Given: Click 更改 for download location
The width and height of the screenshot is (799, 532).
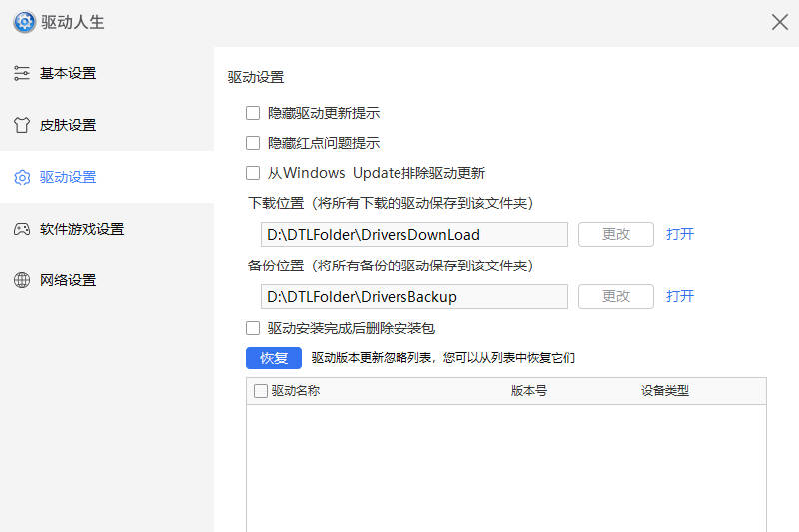Looking at the screenshot, I should [616, 234].
